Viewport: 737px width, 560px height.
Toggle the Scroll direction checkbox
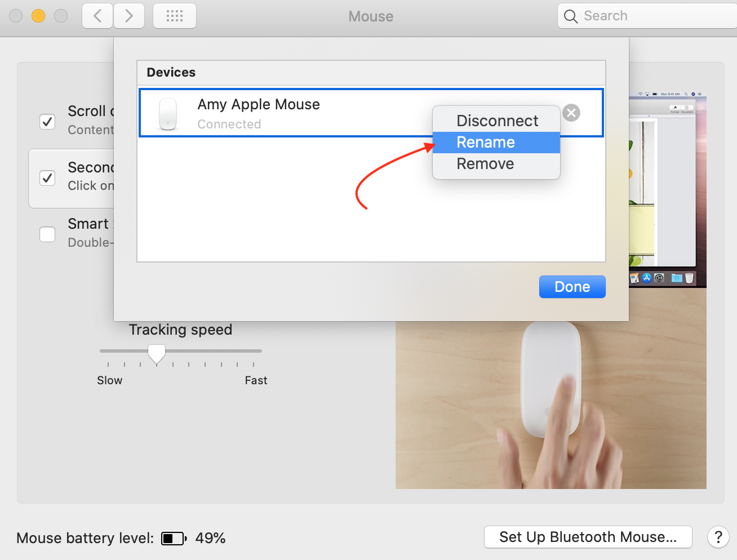(x=47, y=122)
